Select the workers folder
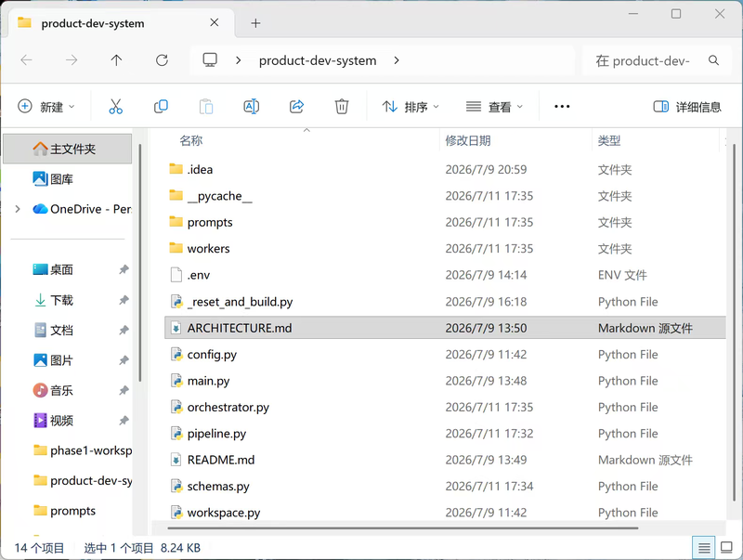Viewport: 743px width, 560px height. (200, 248)
